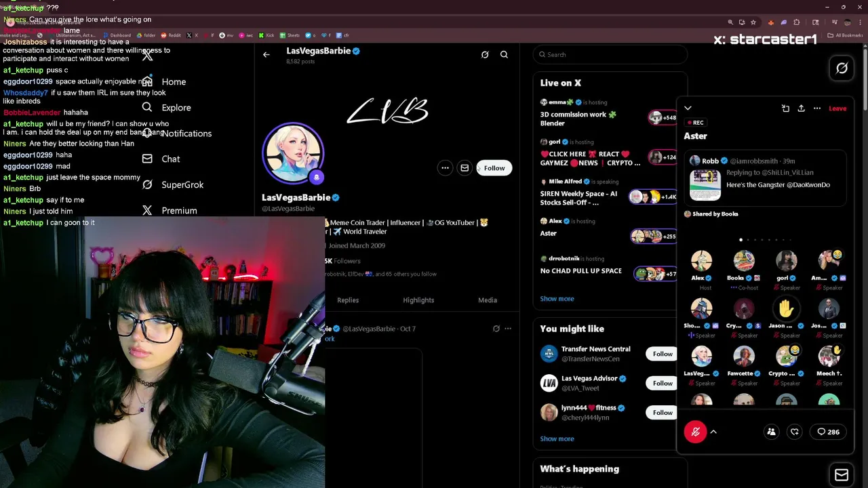868x488 pixels.
Task: Open browser extensions puzzle icon
Action: click(x=797, y=22)
